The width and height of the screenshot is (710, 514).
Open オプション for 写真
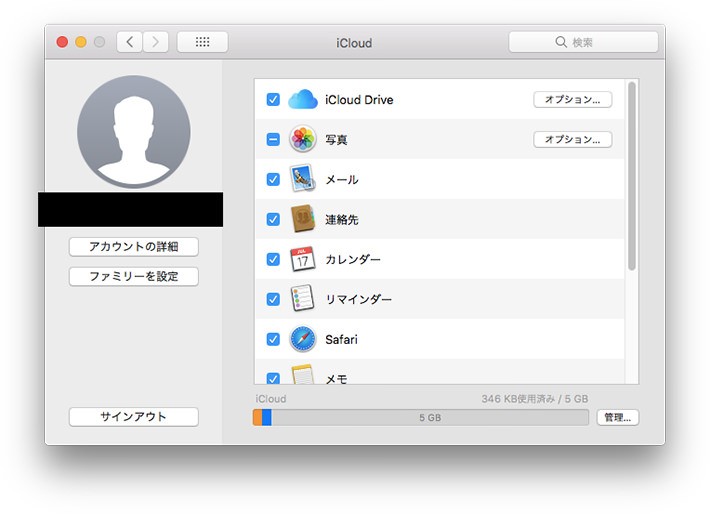(x=573, y=139)
